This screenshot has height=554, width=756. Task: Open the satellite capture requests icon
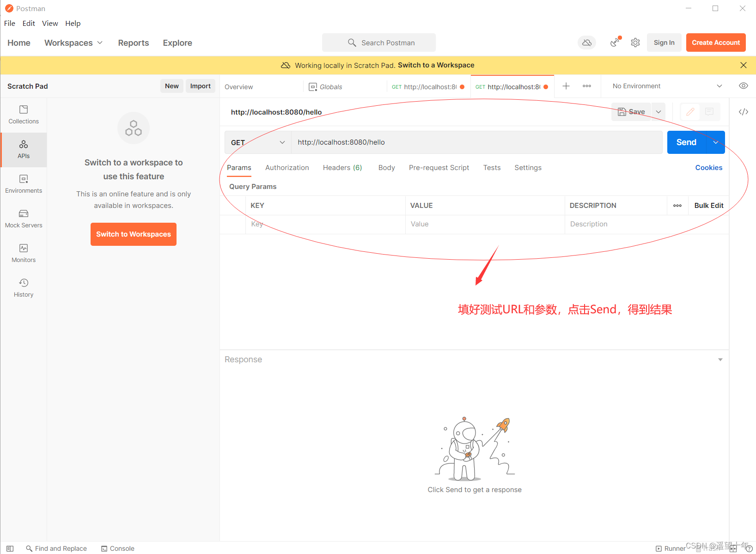(x=615, y=43)
